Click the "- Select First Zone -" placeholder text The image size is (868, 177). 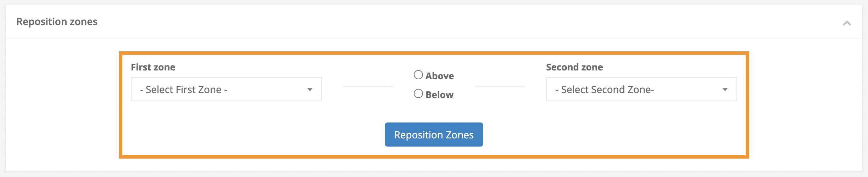tap(184, 90)
